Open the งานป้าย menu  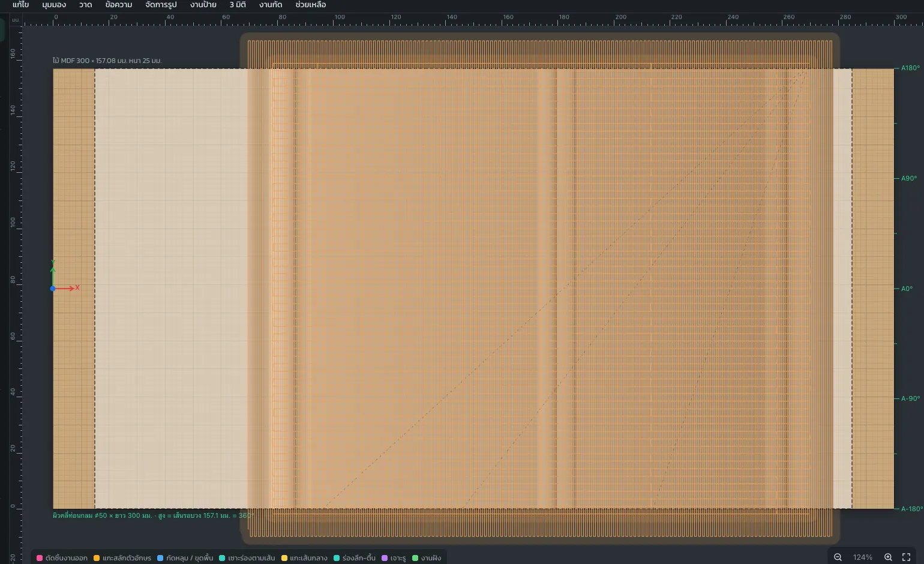tap(203, 5)
